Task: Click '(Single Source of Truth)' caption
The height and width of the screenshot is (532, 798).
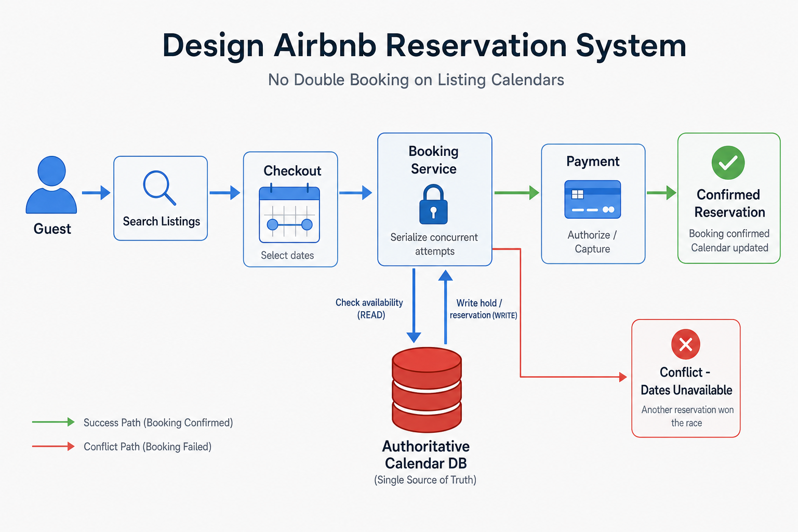Action: point(425,480)
